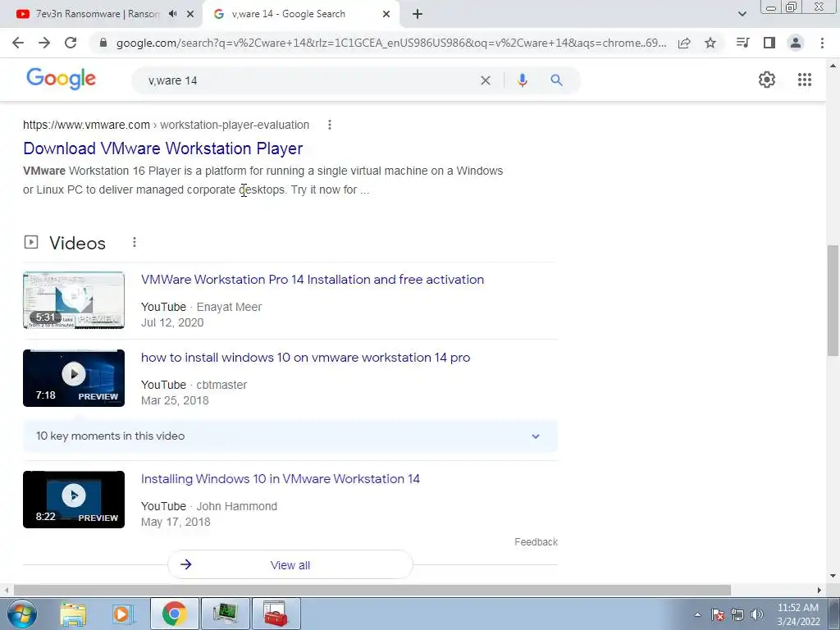Toggle the Chrome side panel
This screenshot has height=630, width=840.
point(769,43)
